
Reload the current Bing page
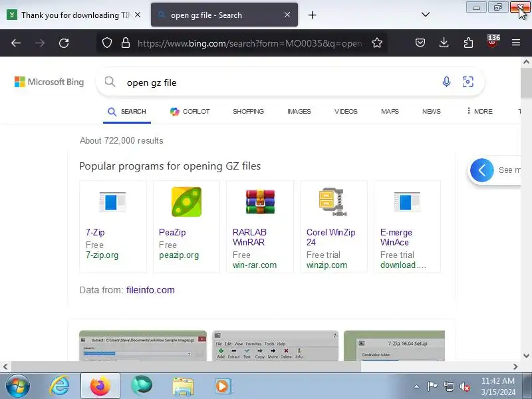point(64,43)
